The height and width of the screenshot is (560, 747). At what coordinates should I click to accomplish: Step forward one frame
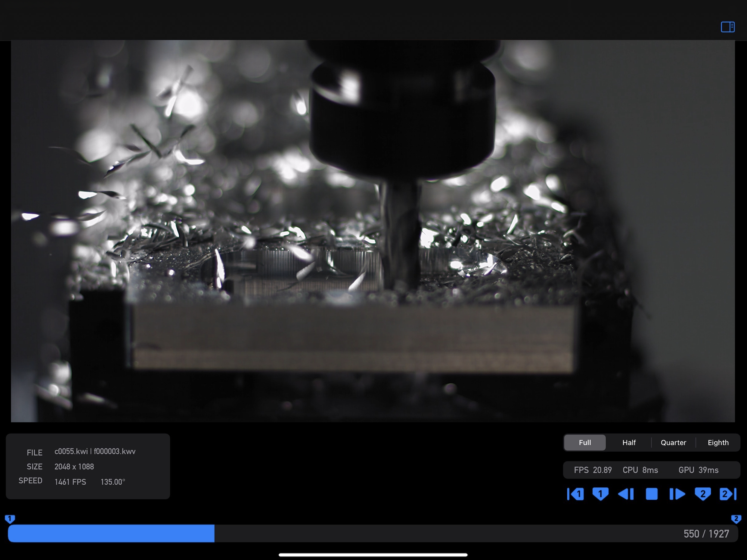(677, 494)
